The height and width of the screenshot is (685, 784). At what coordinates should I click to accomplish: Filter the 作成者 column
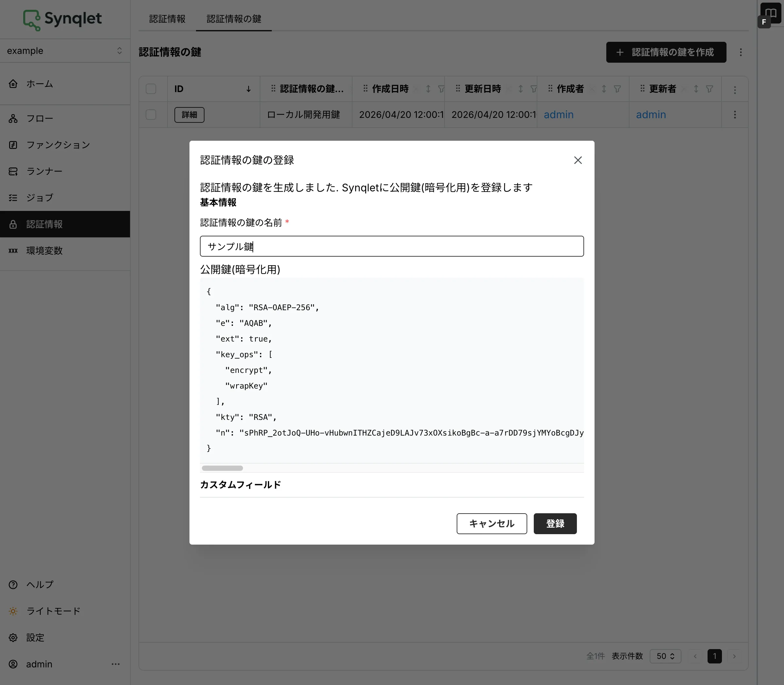617,89
